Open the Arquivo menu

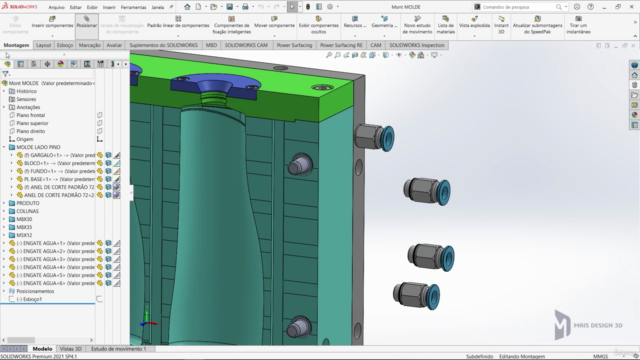click(56, 7)
